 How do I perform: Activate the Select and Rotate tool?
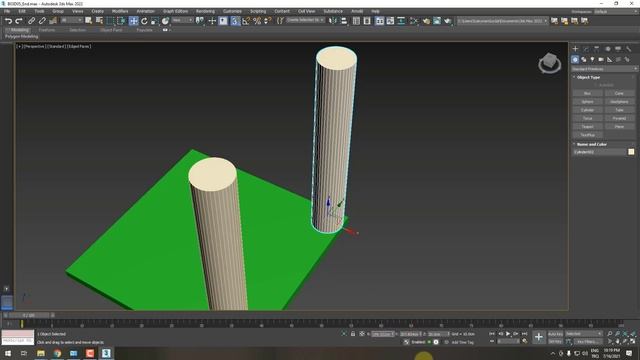[144, 20]
